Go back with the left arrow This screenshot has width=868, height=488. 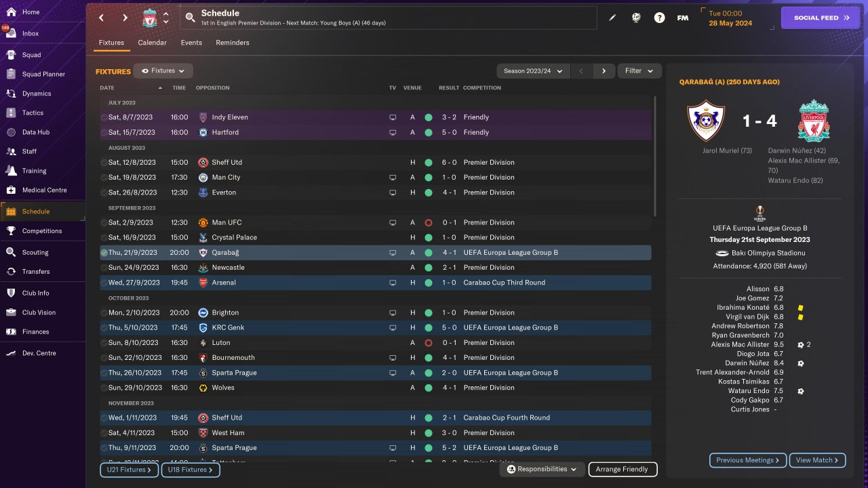(x=102, y=18)
